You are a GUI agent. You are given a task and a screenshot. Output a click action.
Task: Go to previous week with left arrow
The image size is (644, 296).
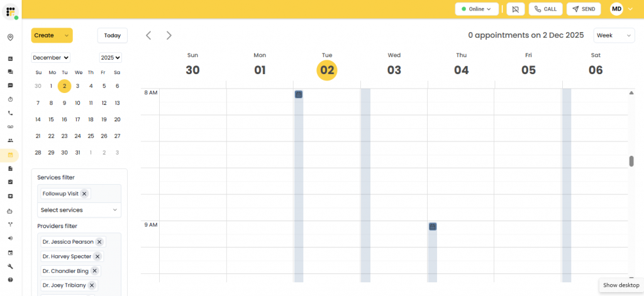click(x=148, y=35)
